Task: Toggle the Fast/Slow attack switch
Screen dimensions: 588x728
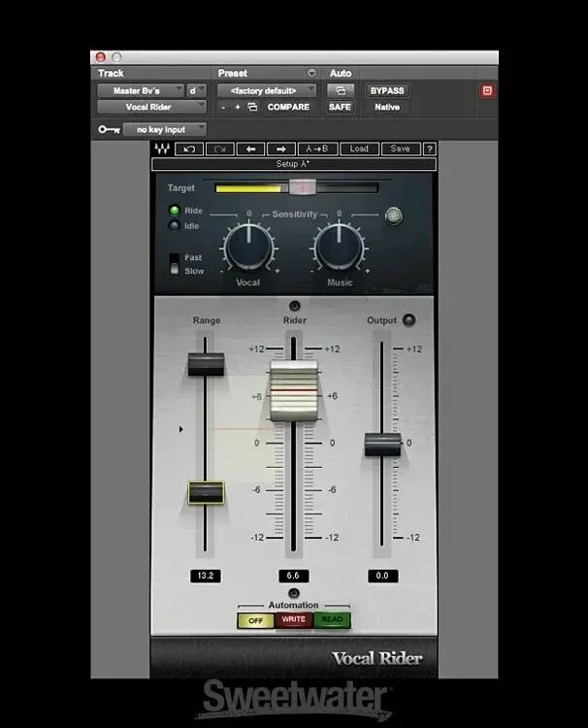Action: point(175,264)
